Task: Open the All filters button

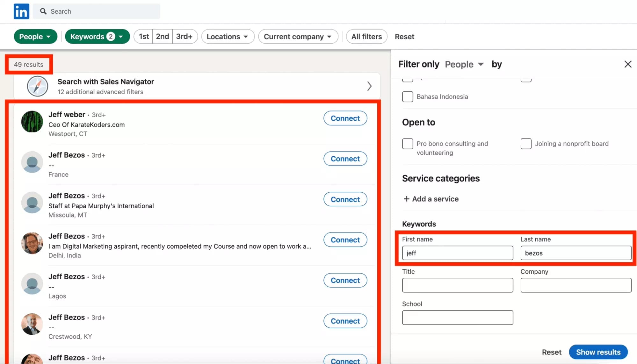Action: pos(366,37)
